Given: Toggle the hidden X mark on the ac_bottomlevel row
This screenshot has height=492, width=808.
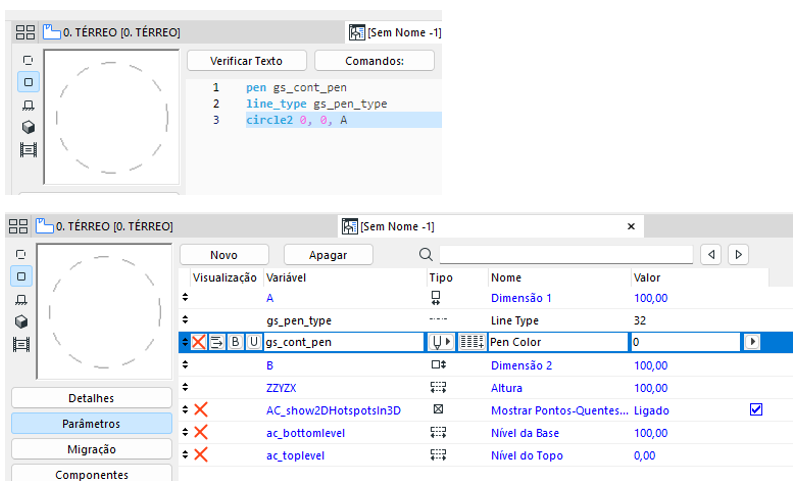Looking at the screenshot, I should point(201,432).
